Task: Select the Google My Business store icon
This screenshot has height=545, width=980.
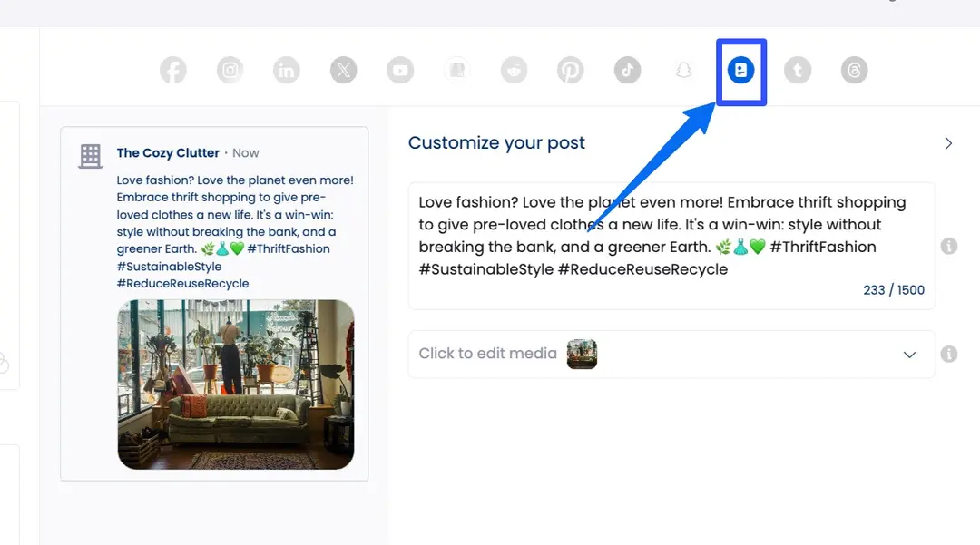Action: pos(456,70)
